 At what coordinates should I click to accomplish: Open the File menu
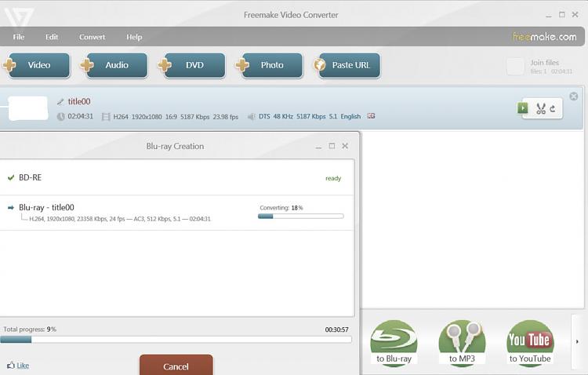point(18,37)
